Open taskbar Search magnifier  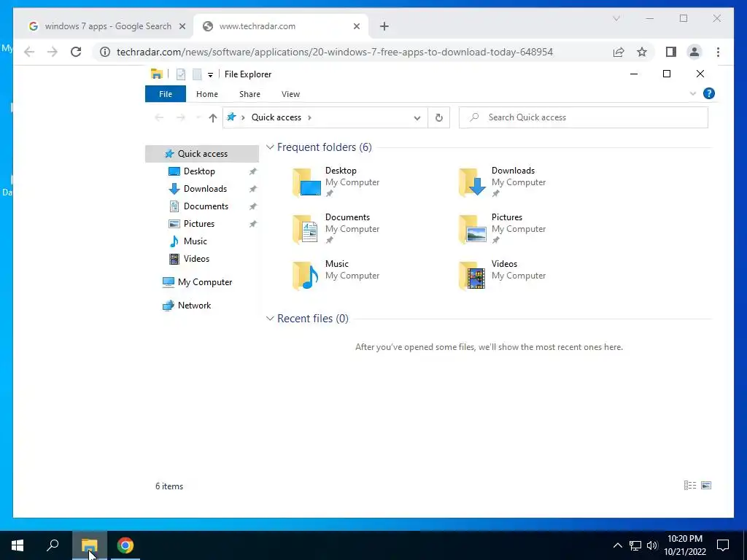(53, 545)
